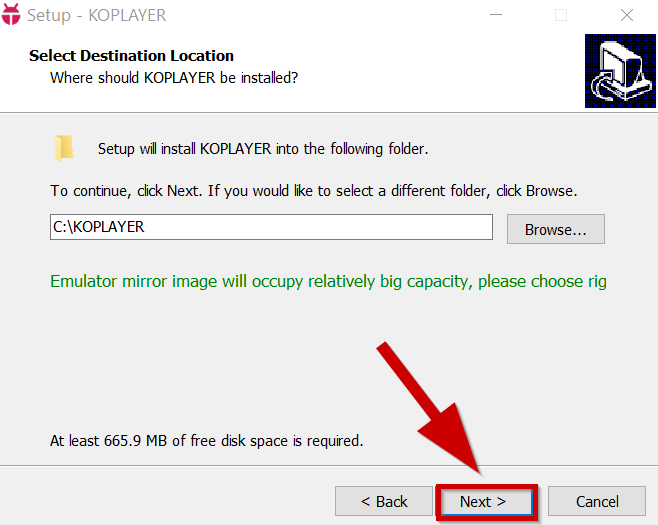The height and width of the screenshot is (525, 658).
Task: Click the 665.9 MB free disk space text
Action: click(x=206, y=441)
